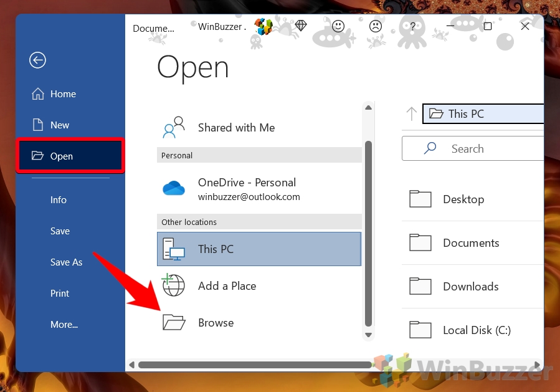Screen dimensions: 560x392
Task: Click the back arrow to leave backstage view
Action: pyautogui.click(x=37, y=60)
